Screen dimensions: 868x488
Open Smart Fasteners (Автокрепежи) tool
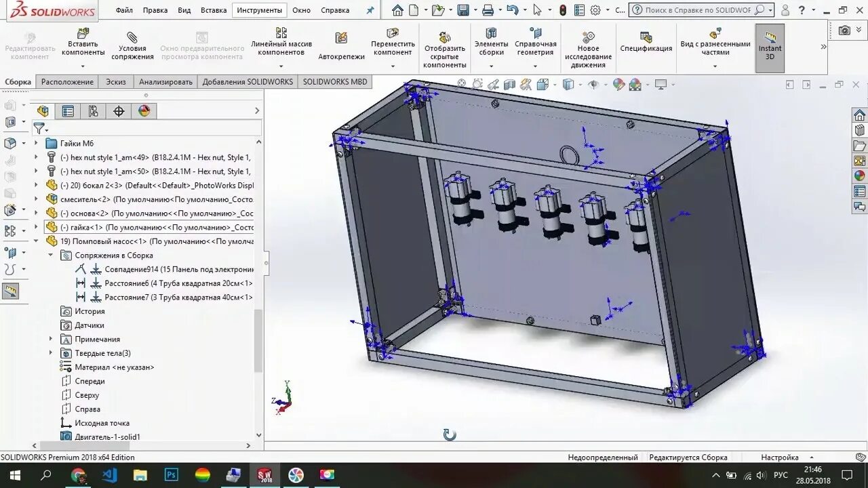pos(341,46)
